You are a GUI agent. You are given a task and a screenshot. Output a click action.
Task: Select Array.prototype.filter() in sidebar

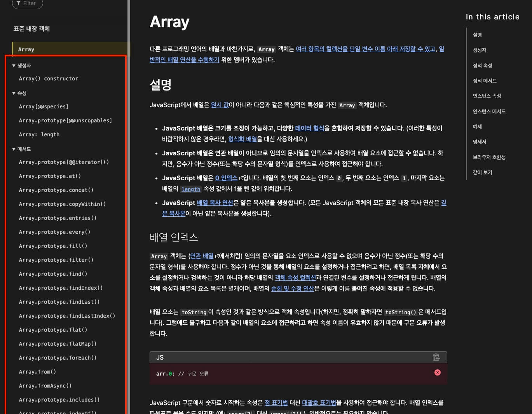56,260
